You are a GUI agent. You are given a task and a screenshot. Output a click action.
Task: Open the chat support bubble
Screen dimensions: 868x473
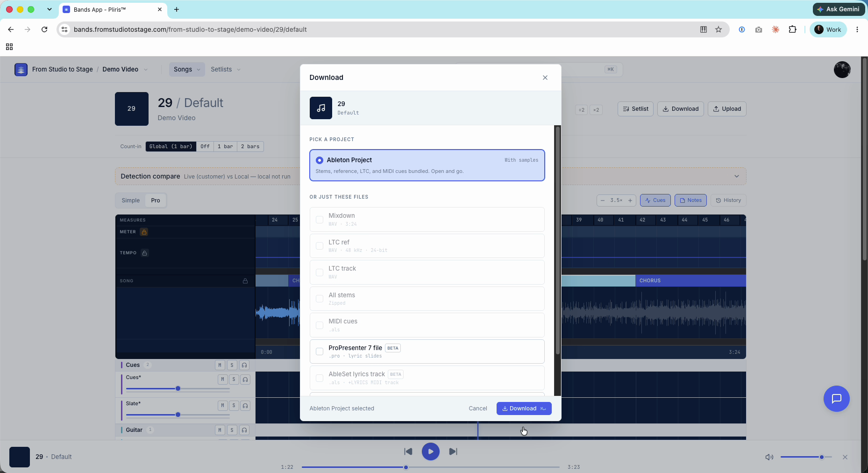(836, 399)
